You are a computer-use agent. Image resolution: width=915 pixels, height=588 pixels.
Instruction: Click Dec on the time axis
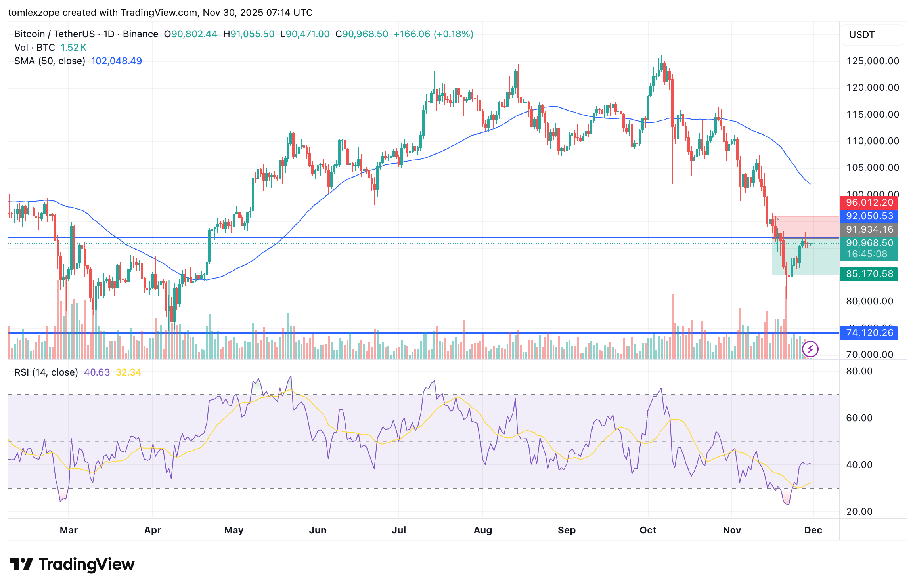coord(813,530)
